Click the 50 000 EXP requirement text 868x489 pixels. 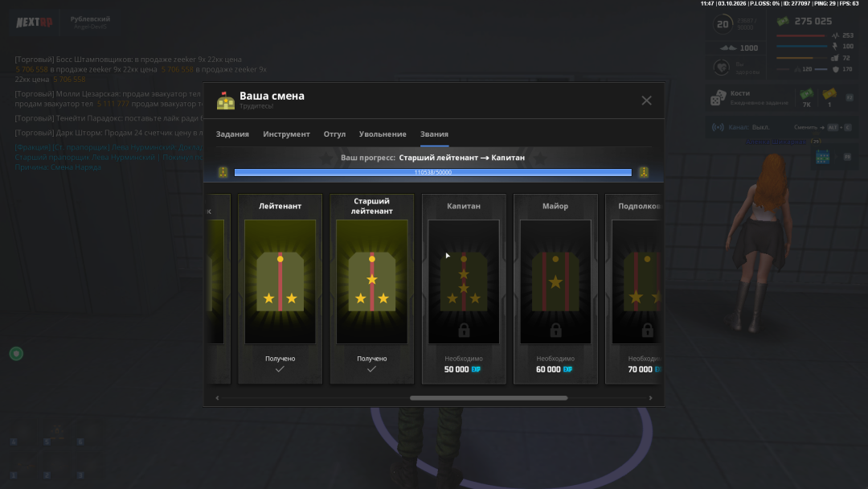462,369
